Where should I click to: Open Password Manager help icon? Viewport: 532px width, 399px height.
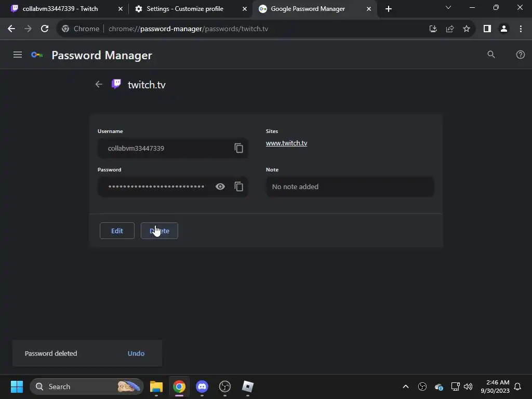(x=520, y=55)
